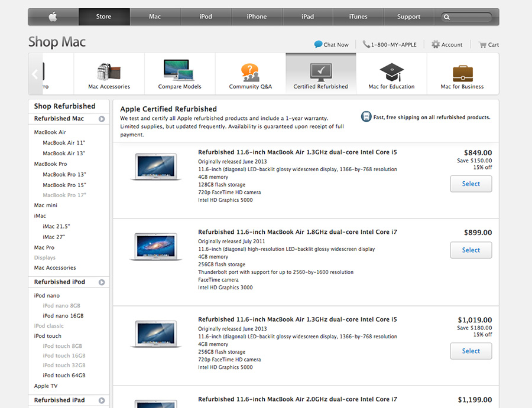Click the Mac for Education graduation cap icon
This screenshot has height=408, width=532.
[391, 72]
